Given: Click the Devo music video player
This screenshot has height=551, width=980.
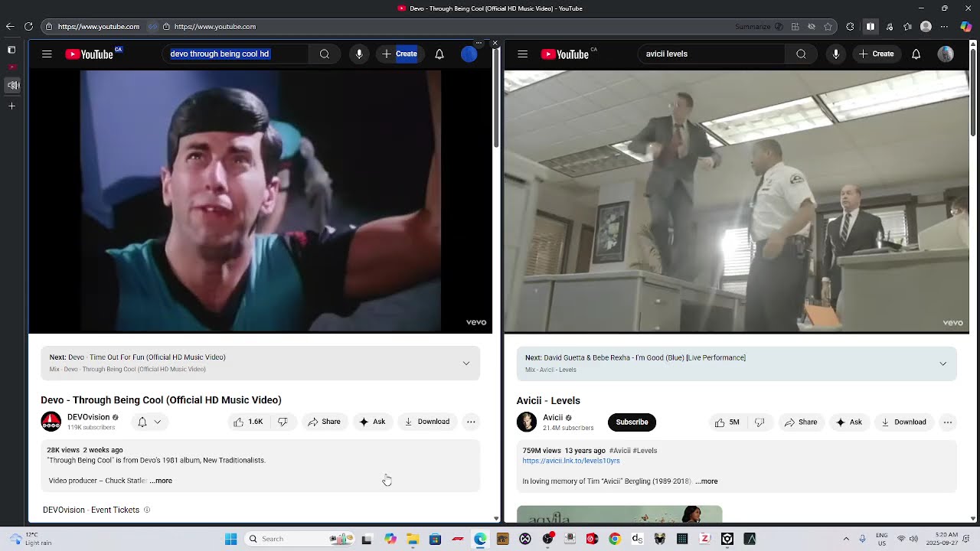Looking at the screenshot, I should [260, 202].
